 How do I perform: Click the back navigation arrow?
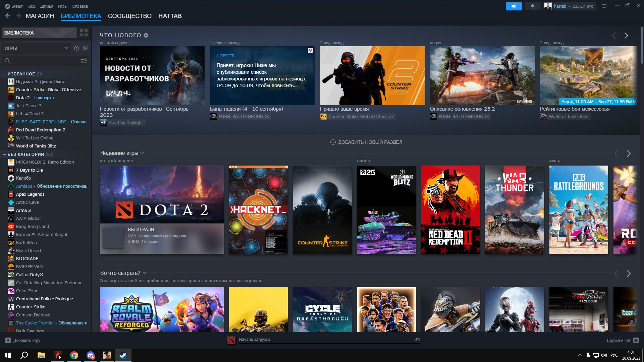click(x=8, y=16)
